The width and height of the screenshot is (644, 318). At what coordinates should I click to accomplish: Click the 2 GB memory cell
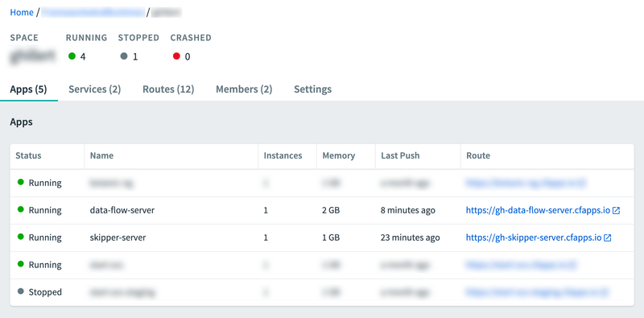[x=331, y=210]
